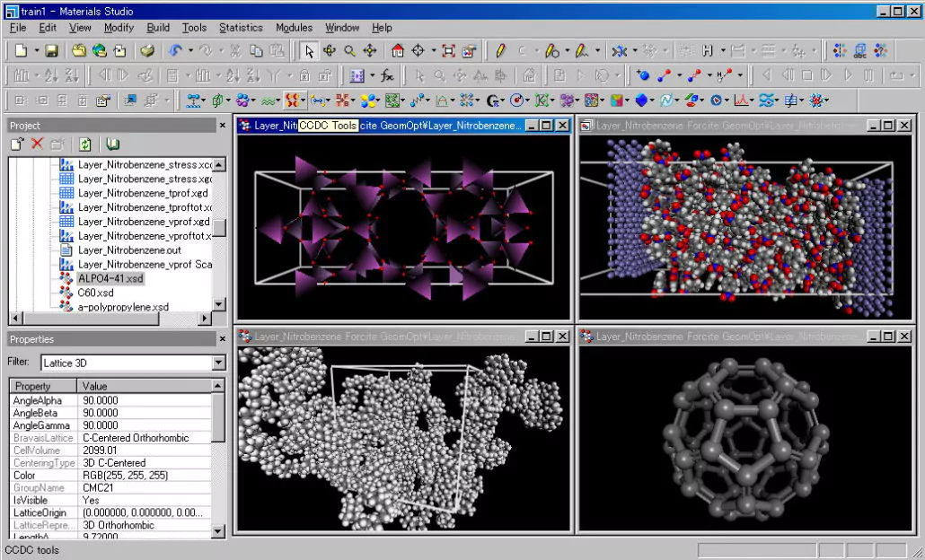Select the arrow Selection tool
The width and height of the screenshot is (925, 560).
(x=308, y=51)
